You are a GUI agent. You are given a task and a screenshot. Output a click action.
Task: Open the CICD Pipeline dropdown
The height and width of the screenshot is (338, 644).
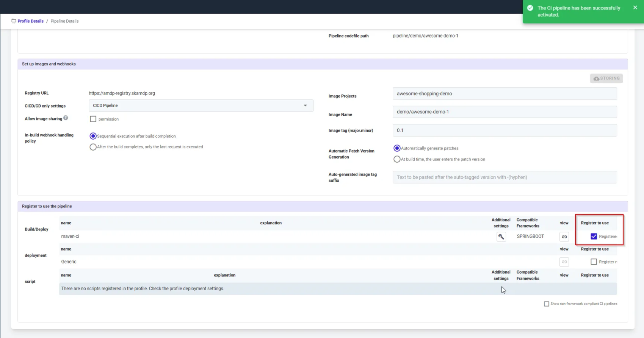pyautogui.click(x=201, y=106)
